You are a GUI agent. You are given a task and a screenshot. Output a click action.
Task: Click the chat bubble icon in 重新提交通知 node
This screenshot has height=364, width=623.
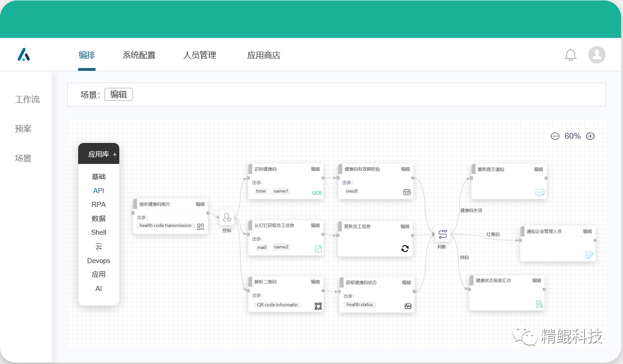(x=540, y=192)
